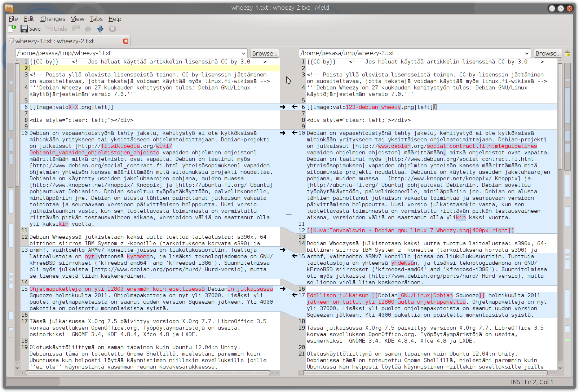Expand the wheezy-1.txt path dropdown
The width and height of the screenshot is (579, 392).
tap(243, 53)
